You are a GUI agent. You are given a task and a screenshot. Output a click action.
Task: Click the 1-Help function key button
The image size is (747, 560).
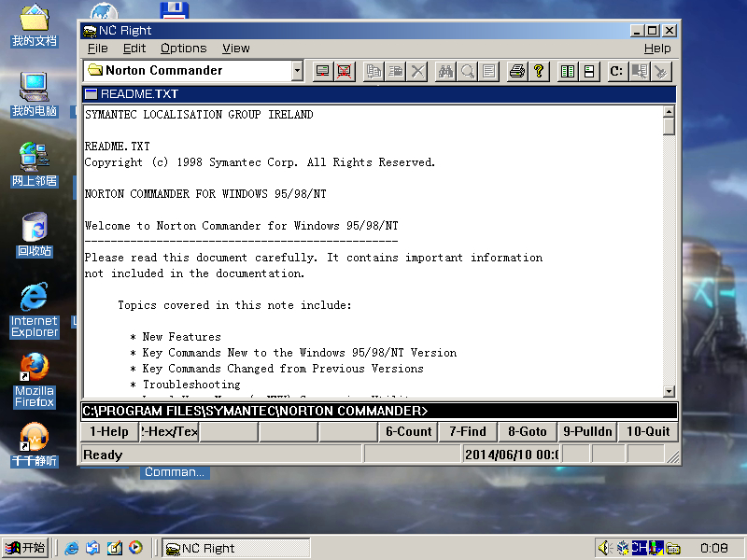click(x=109, y=431)
